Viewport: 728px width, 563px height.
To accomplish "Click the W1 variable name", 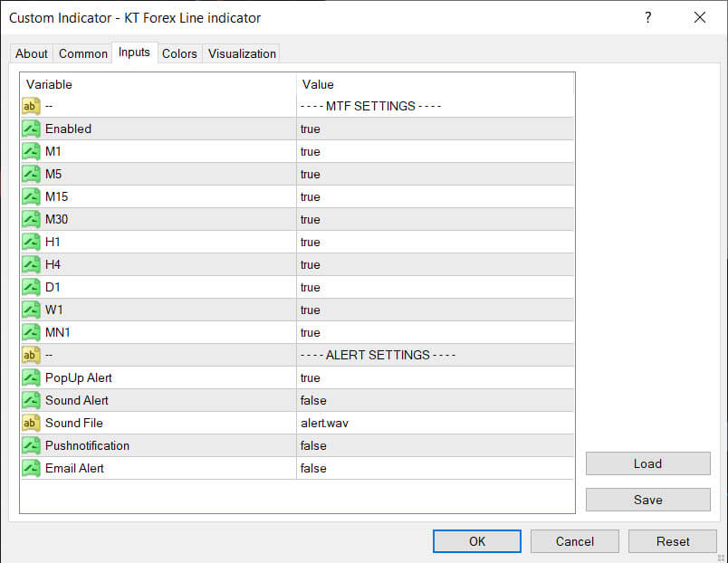I will tap(53, 310).
